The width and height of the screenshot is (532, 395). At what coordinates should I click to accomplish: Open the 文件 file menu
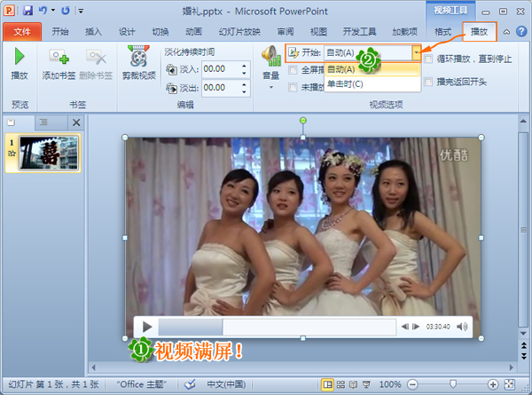(22, 32)
